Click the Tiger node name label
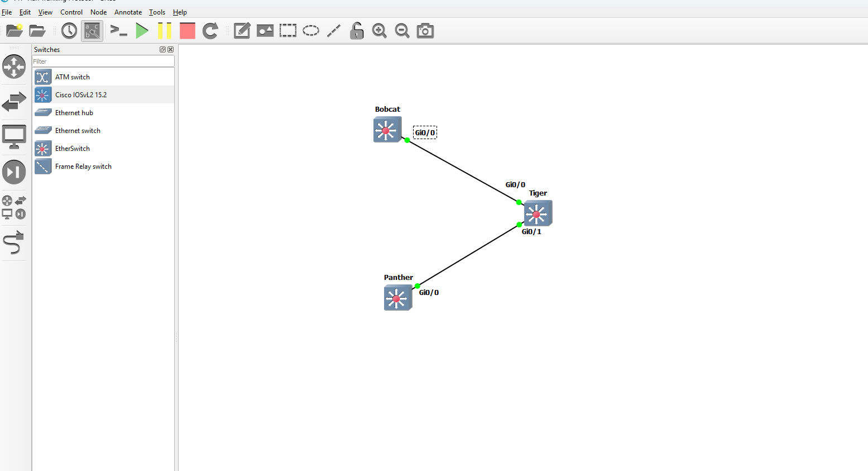The height and width of the screenshot is (471, 868). 538,193
